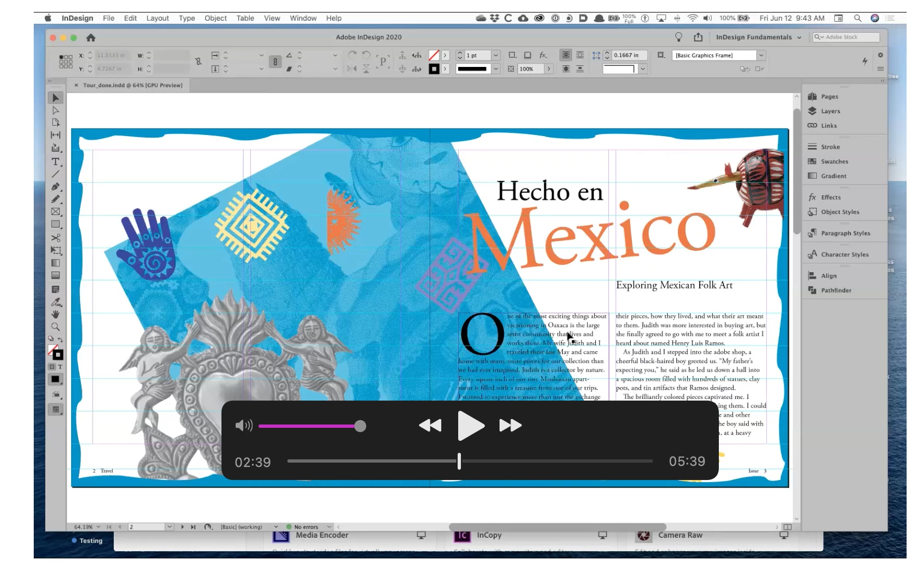Select the Hand tool
The width and height of the screenshot is (924, 578).
pyautogui.click(x=56, y=315)
